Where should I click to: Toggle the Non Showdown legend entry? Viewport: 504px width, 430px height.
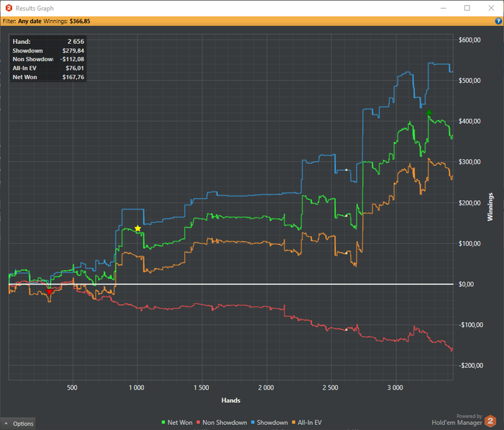(x=222, y=422)
